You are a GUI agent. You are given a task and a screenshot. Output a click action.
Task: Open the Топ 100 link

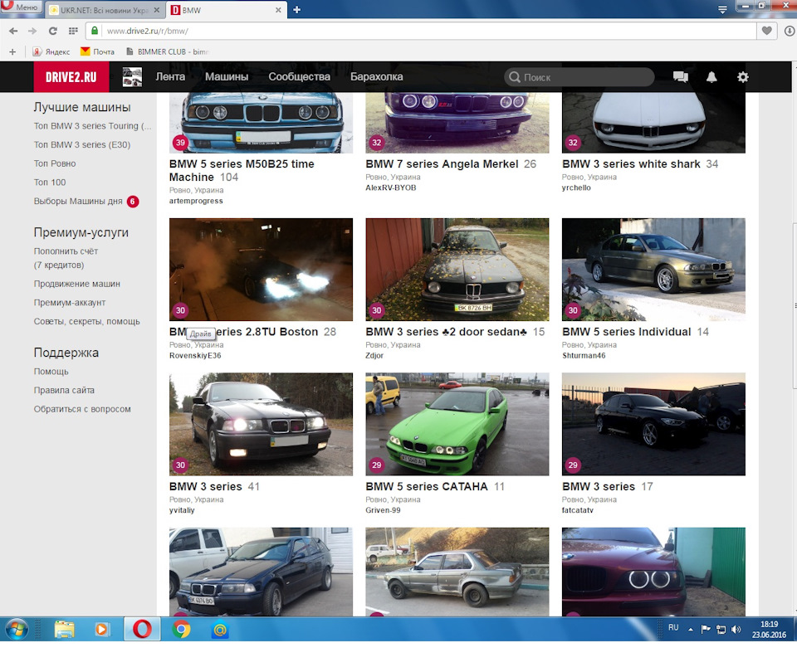[50, 183]
